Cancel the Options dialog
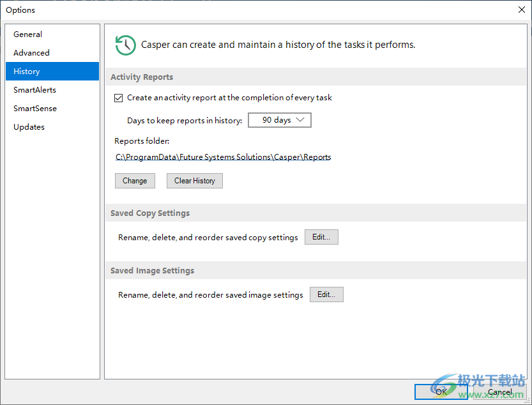532x405 pixels. click(499, 392)
